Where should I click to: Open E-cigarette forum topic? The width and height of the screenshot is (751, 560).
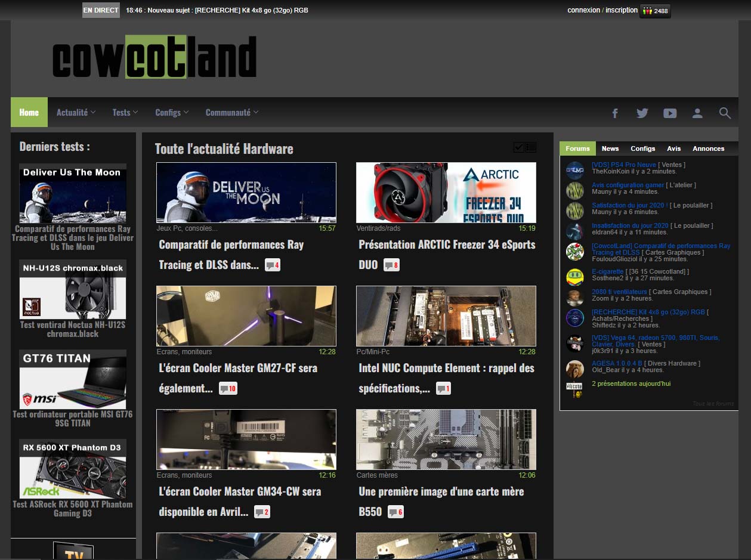click(607, 271)
